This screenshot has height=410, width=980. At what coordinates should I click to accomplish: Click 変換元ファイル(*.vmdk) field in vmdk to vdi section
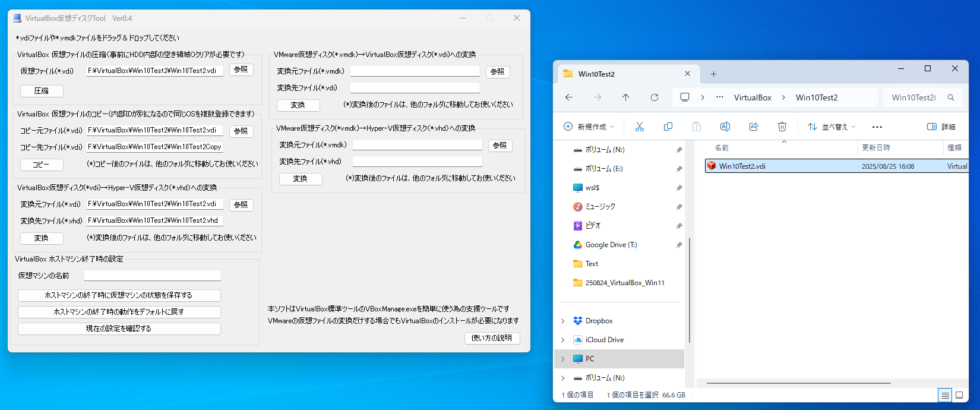[x=415, y=71]
